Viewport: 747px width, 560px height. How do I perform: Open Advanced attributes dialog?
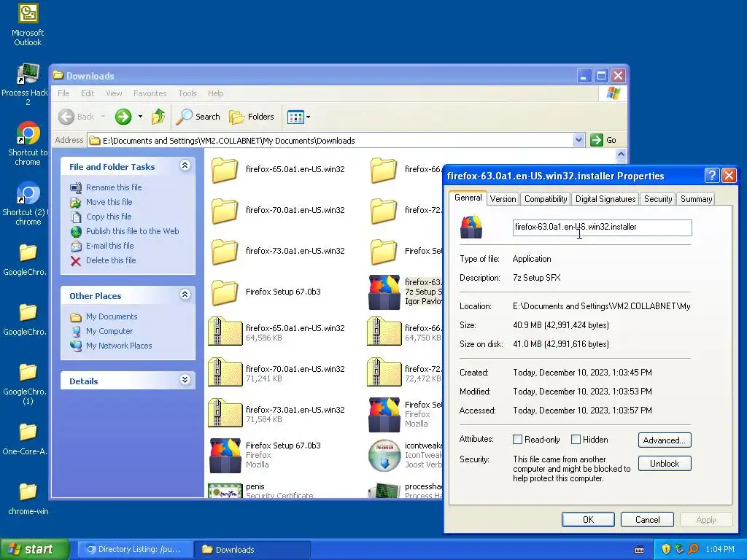tap(664, 440)
